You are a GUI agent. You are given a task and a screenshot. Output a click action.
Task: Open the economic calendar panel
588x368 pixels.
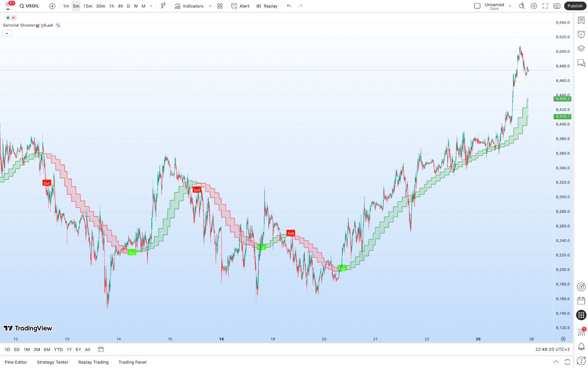tap(581, 301)
